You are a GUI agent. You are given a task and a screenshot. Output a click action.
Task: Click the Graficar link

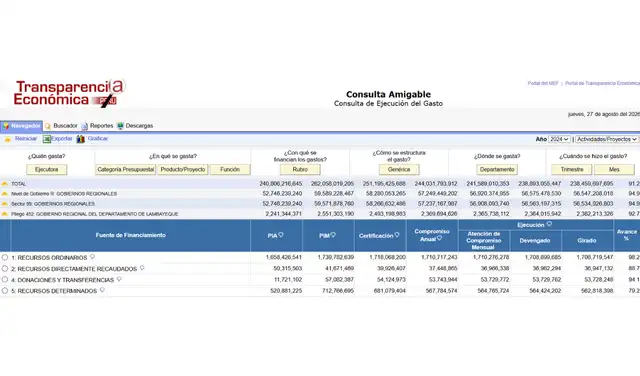pyautogui.click(x=98, y=139)
